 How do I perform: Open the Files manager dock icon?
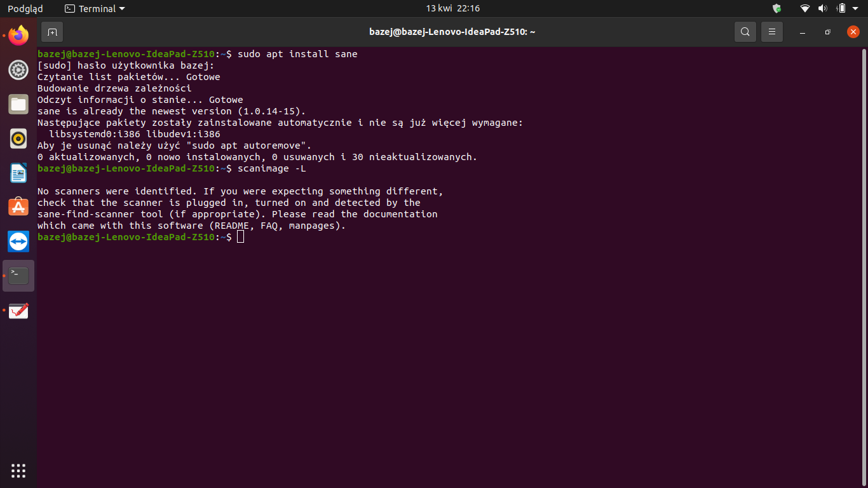[18, 104]
